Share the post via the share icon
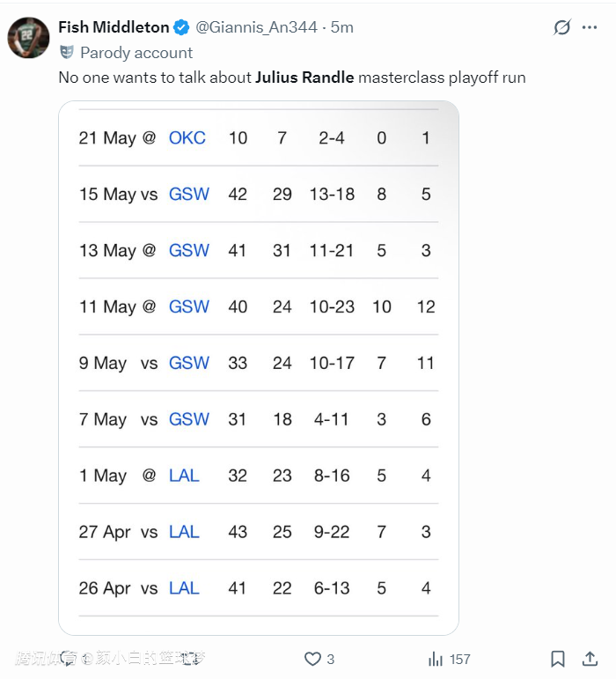 pyautogui.click(x=590, y=659)
